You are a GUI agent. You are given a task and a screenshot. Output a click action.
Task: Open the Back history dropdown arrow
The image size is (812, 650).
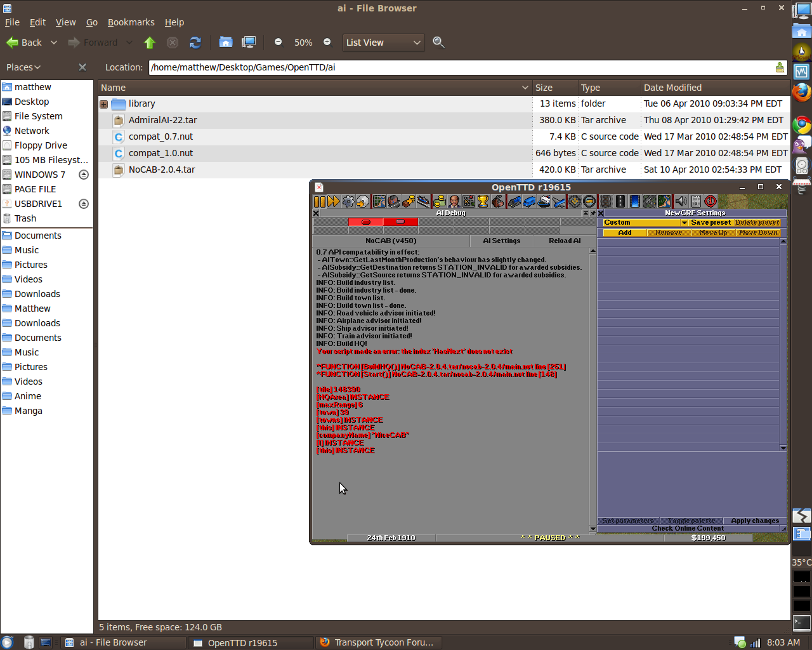coord(54,43)
